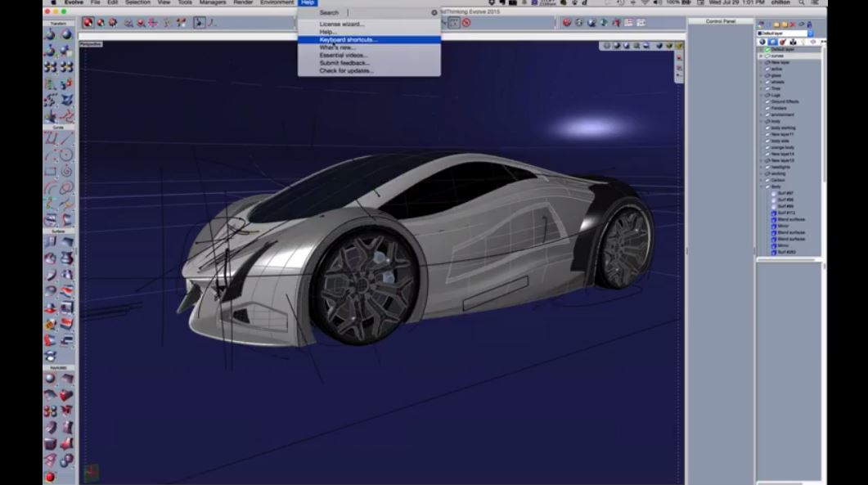Collapse the Body layer in the tree
Screen dimensions: 868x485
pos(762,186)
